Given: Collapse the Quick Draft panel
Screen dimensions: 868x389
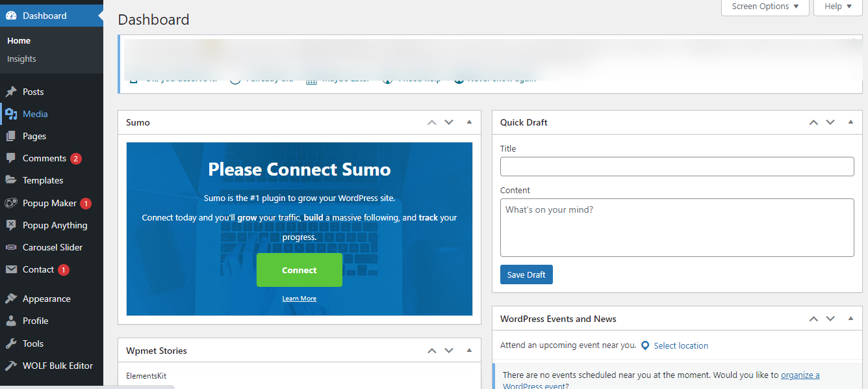Looking at the screenshot, I should pyautogui.click(x=850, y=122).
